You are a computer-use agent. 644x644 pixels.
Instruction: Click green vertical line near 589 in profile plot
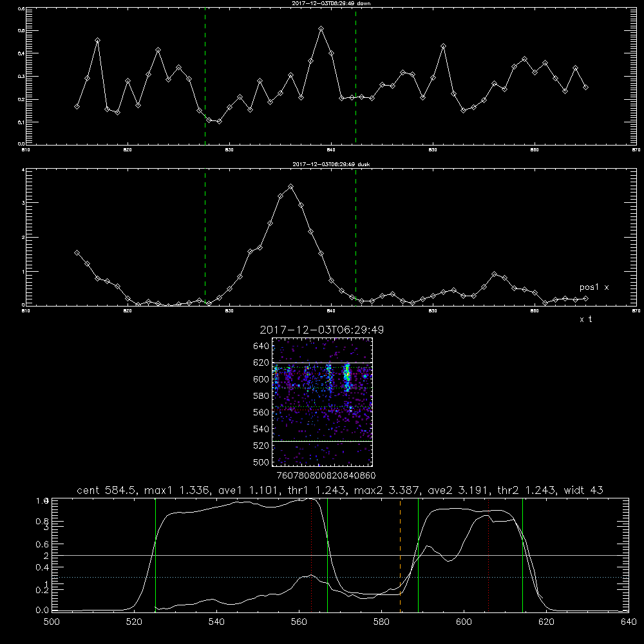pyautogui.click(x=418, y=555)
